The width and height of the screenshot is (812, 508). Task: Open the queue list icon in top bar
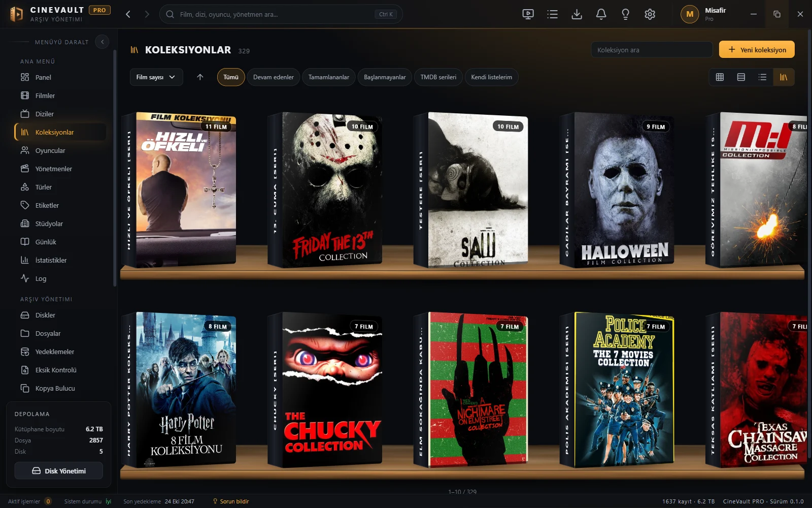point(553,14)
